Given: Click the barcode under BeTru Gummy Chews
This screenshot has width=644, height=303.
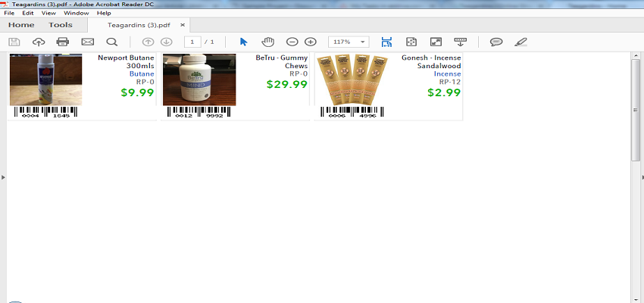Looking at the screenshot, I should [x=199, y=113].
